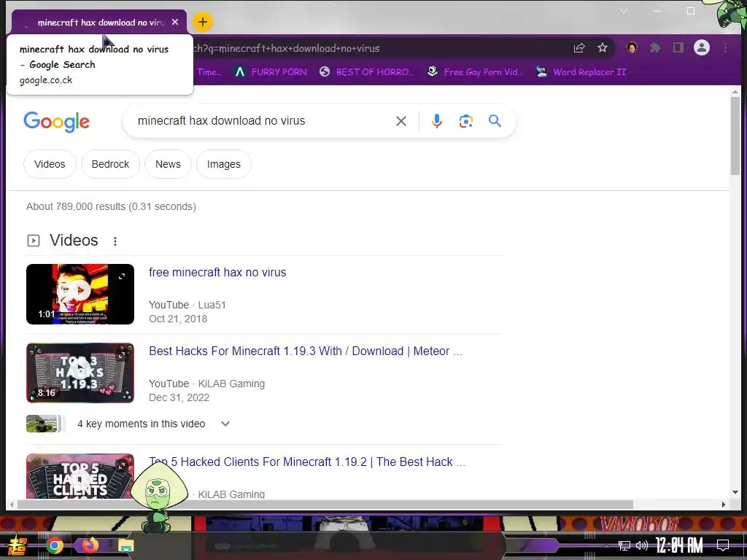Open the Time... bookmark
This screenshot has height=560, width=747.
coord(209,72)
